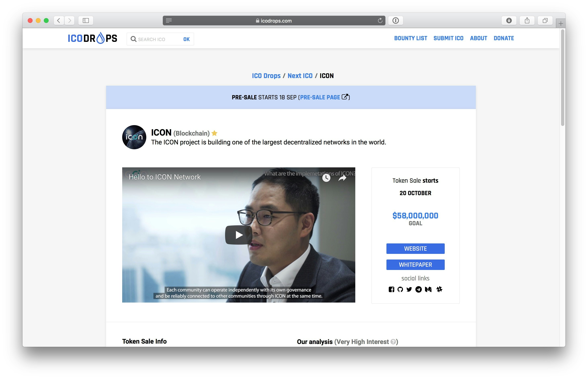Open the Safari share menu
This screenshot has height=379, width=588.
pyautogui.click(x=527, y=21)
